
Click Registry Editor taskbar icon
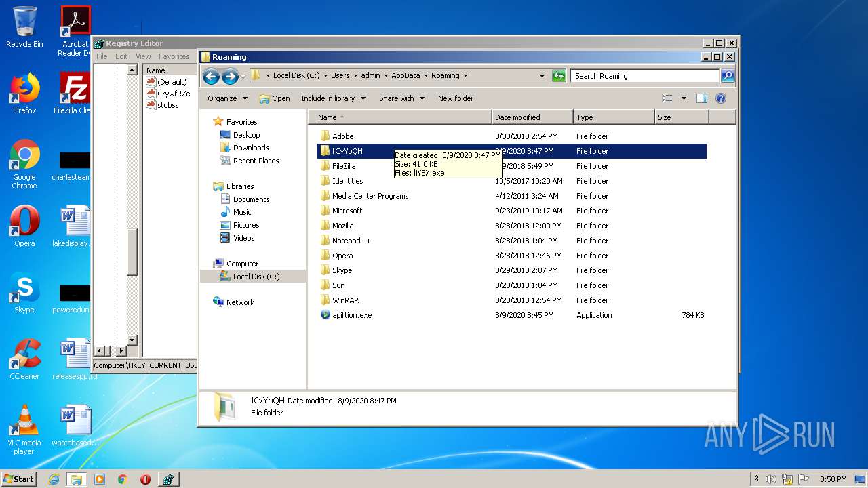pos(168,479)
